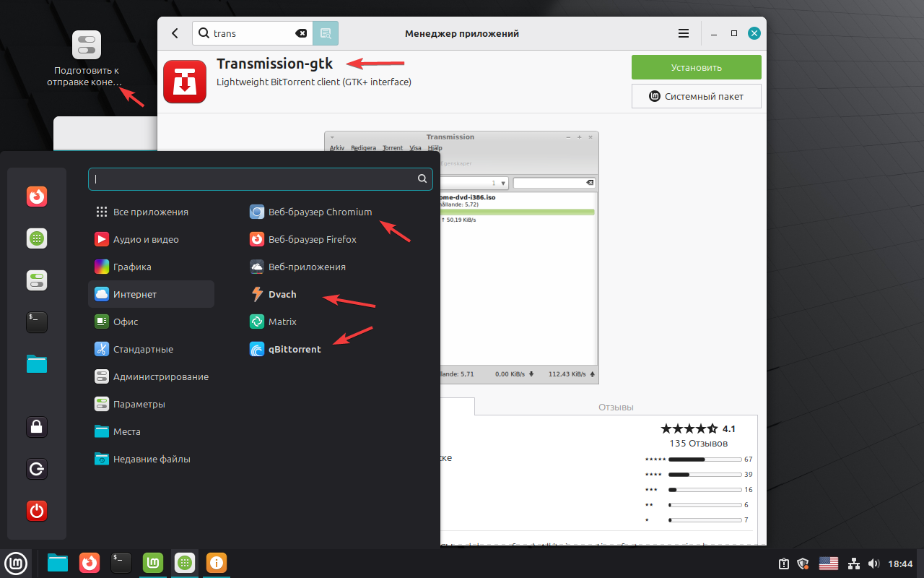Toggle the search options button beside search field
The height and width of the screenshot is (578, 924).
click(x=326, y=33)
